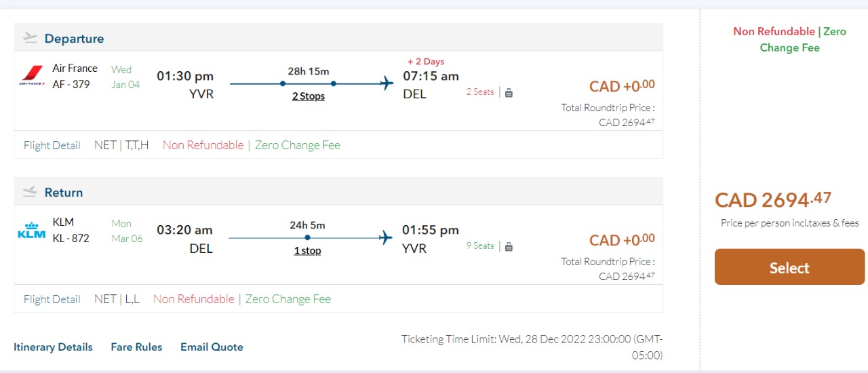Click the Non Refundable text in departure row
Viewport: 868px width, 373px height.
point(203,145)
